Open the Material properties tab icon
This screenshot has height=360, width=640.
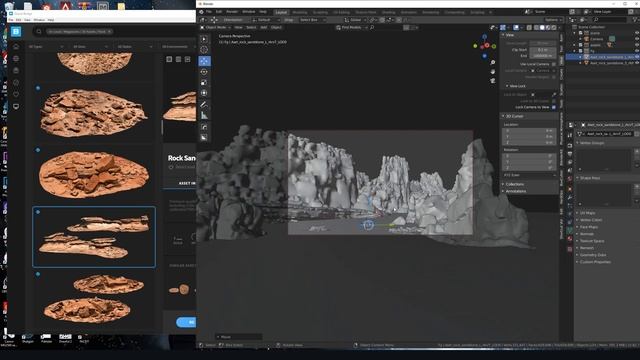coord(570,239)
